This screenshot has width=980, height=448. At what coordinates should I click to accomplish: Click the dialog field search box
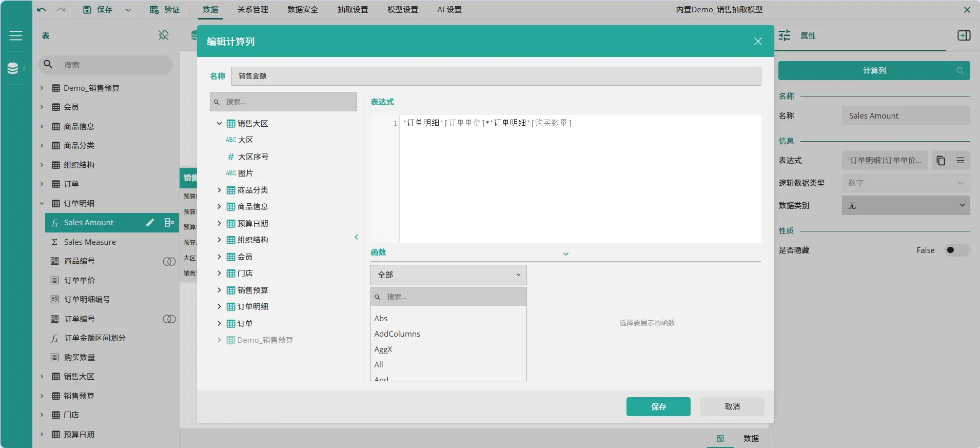tap(283, 102)
